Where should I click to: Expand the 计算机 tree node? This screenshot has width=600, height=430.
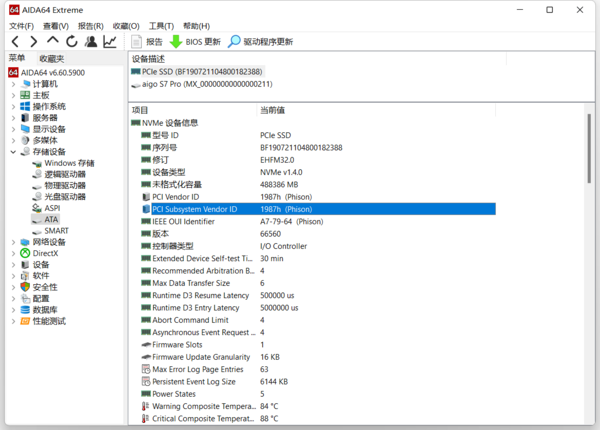13,84
